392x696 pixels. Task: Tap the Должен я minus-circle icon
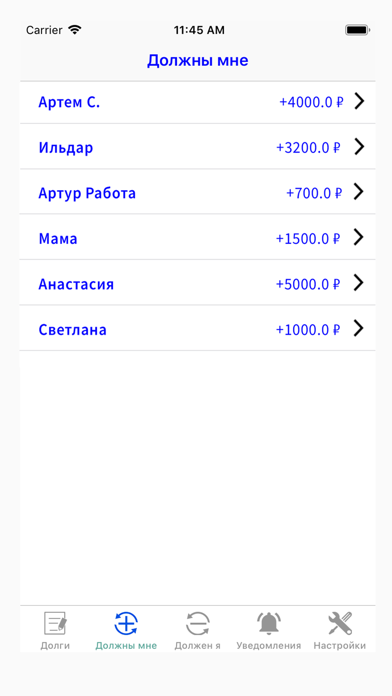click(x=197, y=623)
